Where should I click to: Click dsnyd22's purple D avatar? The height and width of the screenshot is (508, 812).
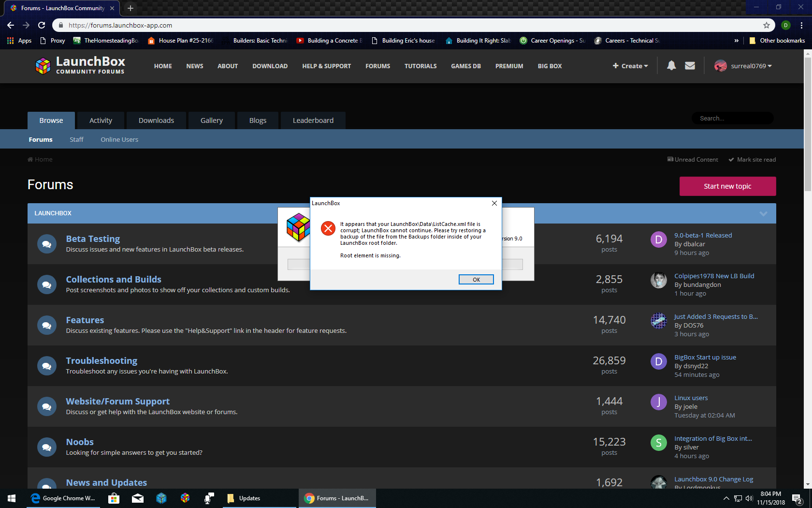pos(658,361)
